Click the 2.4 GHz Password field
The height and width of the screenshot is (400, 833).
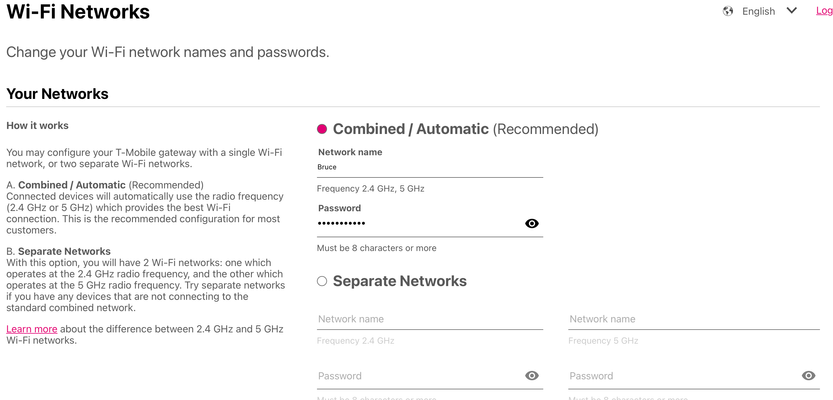click(x=420, y=376)
